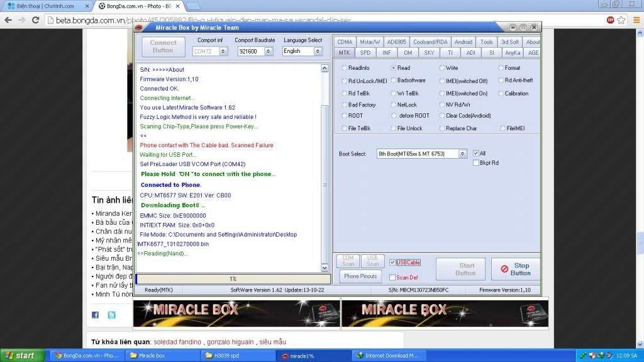The width and height of the screenshot is (644, 362).
Task: Open the Coolsand/RDA tab
Action: pyautogui.click(x=430, y=42)
